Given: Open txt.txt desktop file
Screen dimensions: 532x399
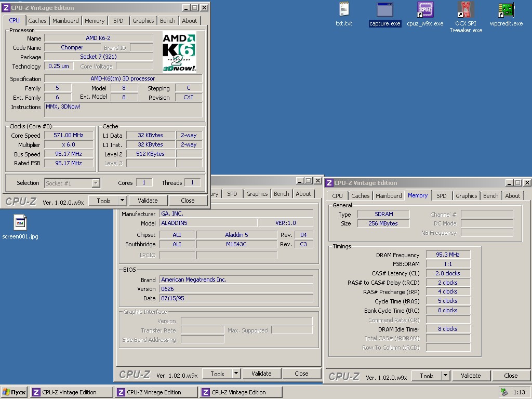Looking at the screenshot, I should (344, 14).
